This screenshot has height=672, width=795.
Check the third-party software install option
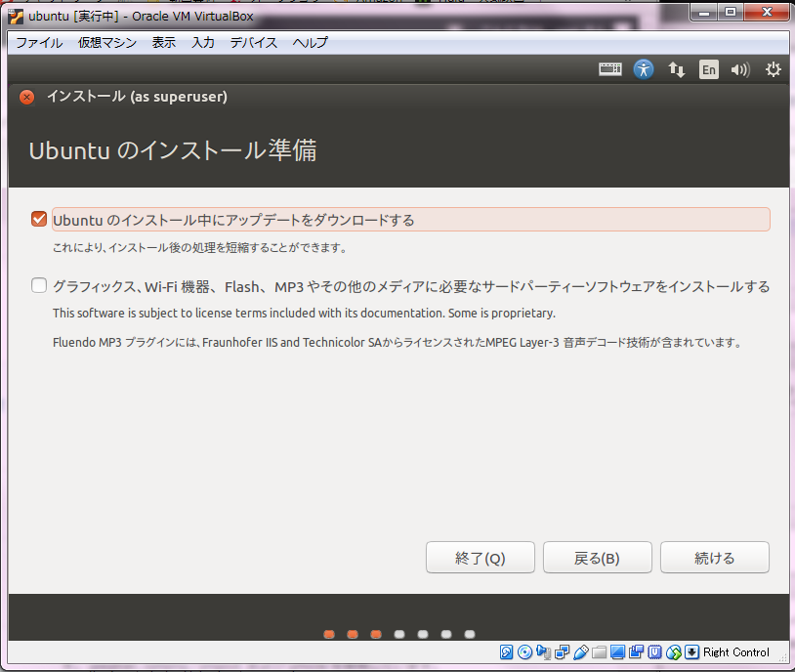39,286
